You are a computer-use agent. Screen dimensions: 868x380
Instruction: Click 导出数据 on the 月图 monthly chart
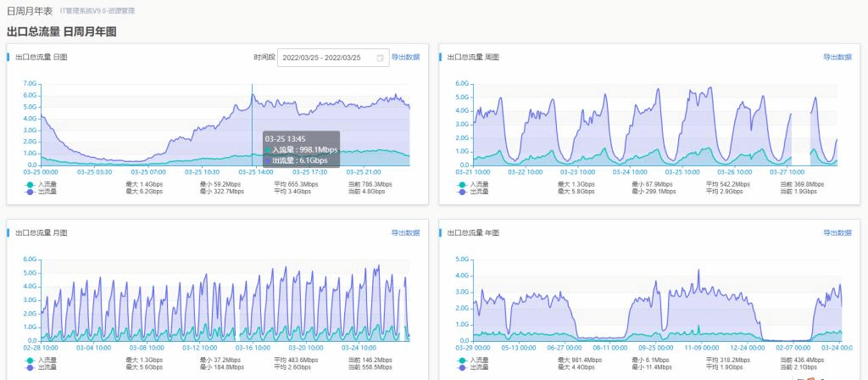click(405, 232)
